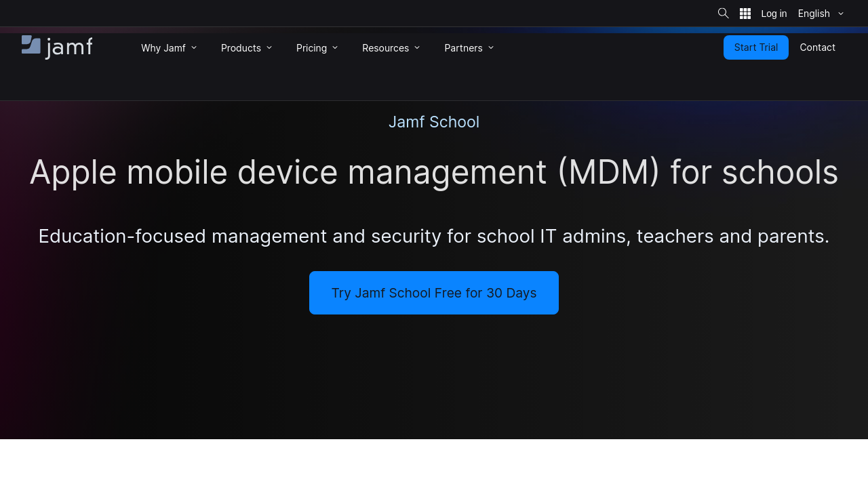Open the app grid icon near Log in

pos(745,14)
